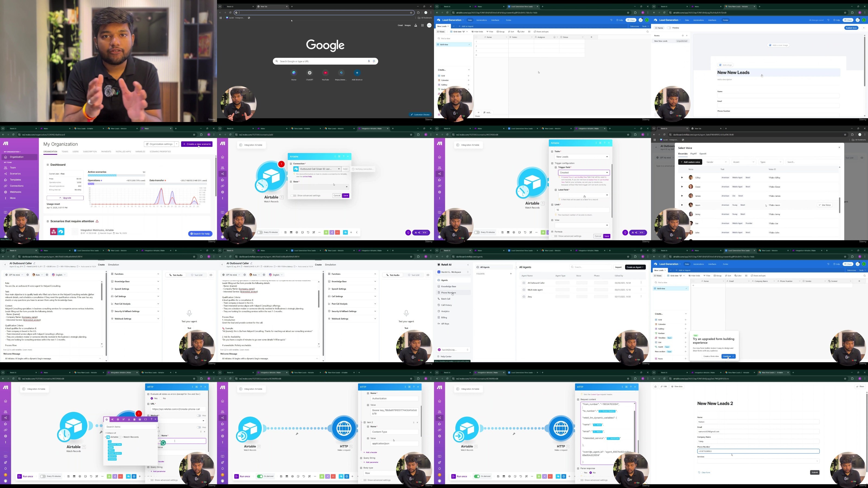The width and height of the screenshot is (868, 488).
Task: Click the Google Lens image search icon
Action: point(374,61)
